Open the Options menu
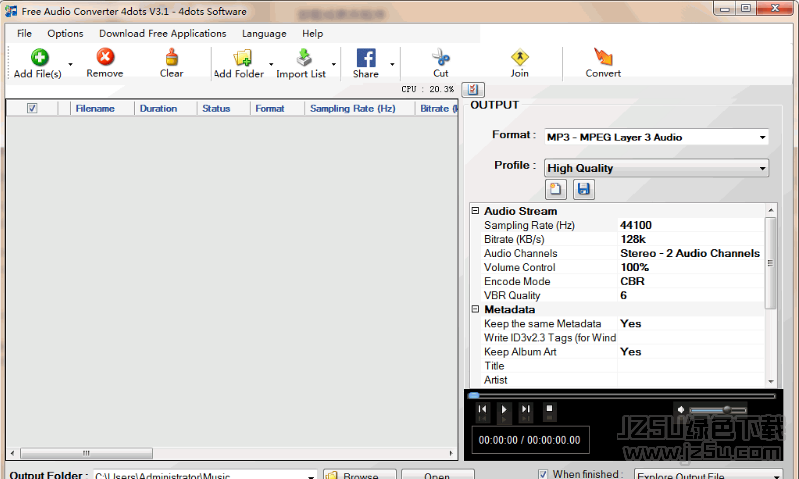The width and height of the screenshot is (799, 479). [65, 34]
